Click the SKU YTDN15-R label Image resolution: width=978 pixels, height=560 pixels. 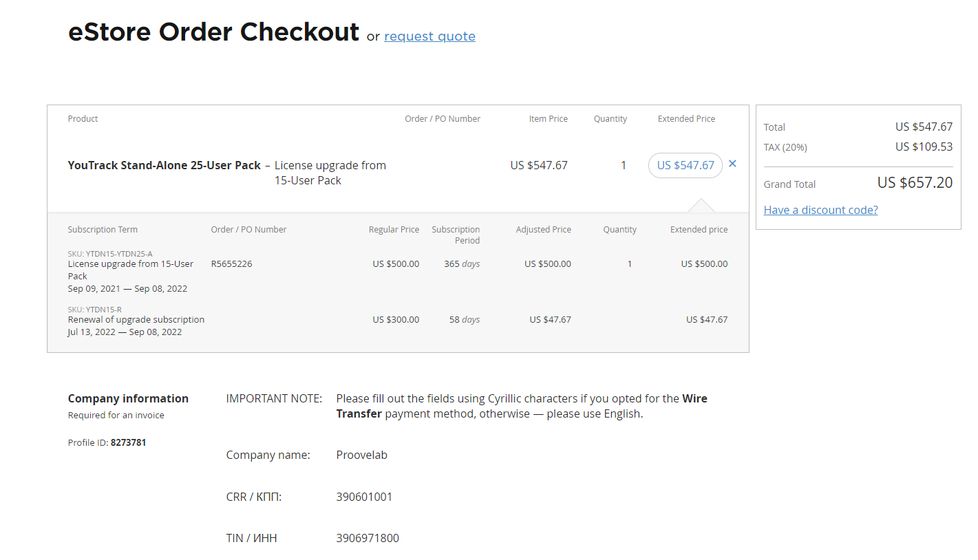(x=94, y=310)
